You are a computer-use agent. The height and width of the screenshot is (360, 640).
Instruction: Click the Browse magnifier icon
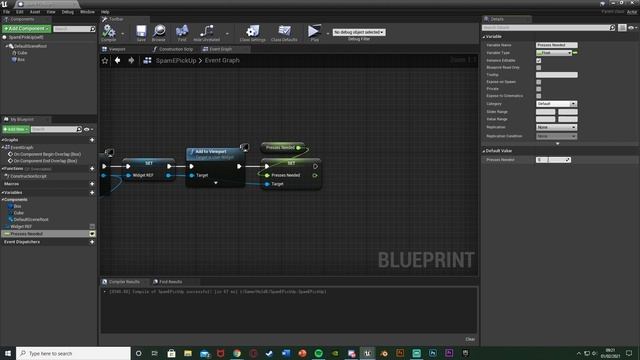pos(159,32)
